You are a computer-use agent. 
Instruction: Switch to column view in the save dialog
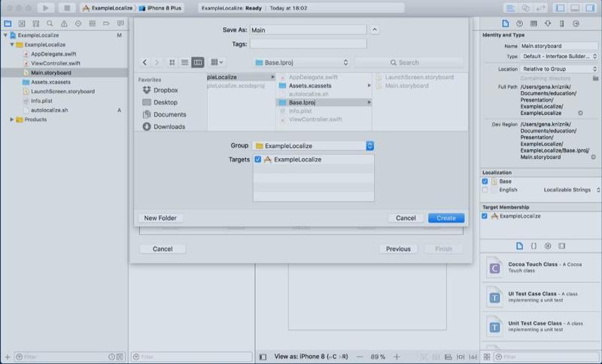(197, 62)
